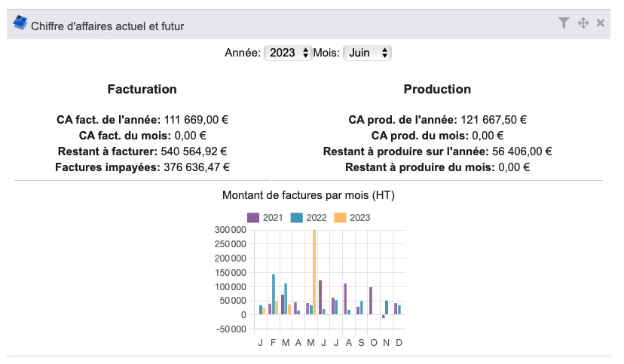The height and width of the screenshot is (364, 624).
Task: Click the tall orange May 2023 bar
Action: (x=314, y=271)
